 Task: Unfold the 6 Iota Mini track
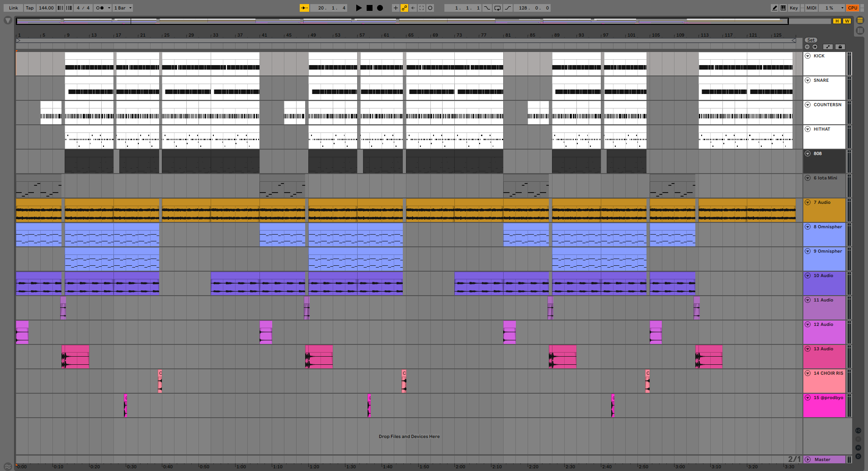tap(808, 178)
